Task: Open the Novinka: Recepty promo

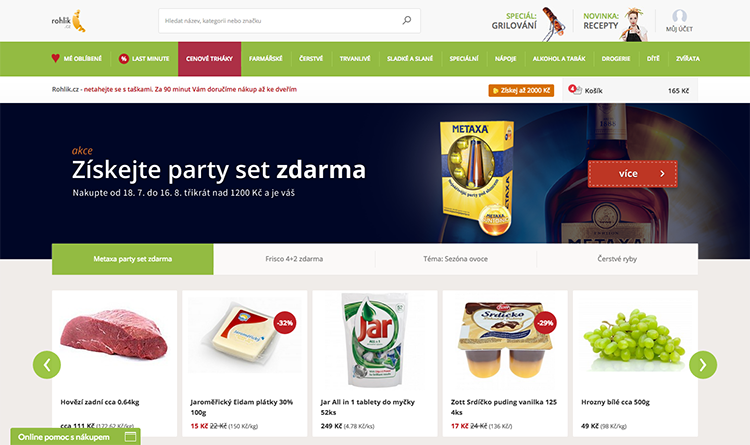Action: [x=615, y=23]
